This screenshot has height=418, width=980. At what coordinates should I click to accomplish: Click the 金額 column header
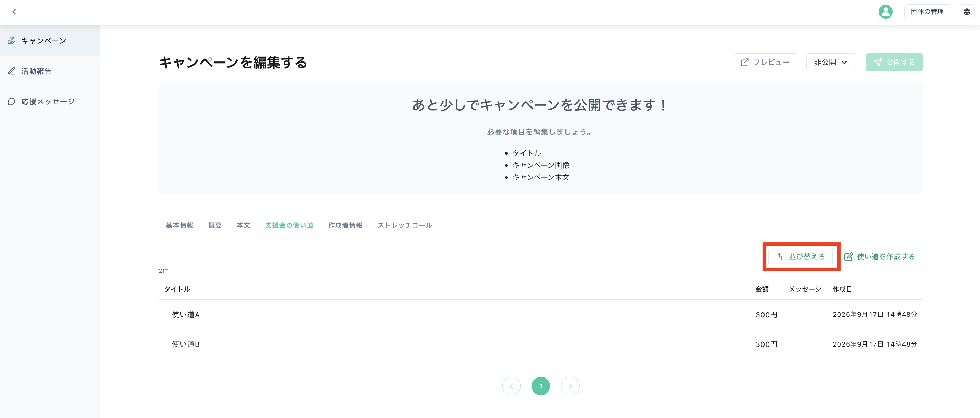762,289
